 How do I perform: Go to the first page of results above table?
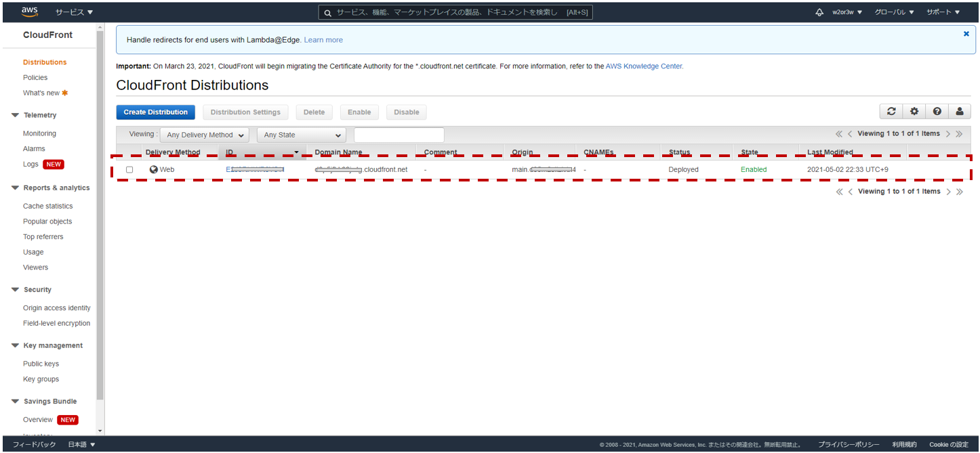(839, 134)
